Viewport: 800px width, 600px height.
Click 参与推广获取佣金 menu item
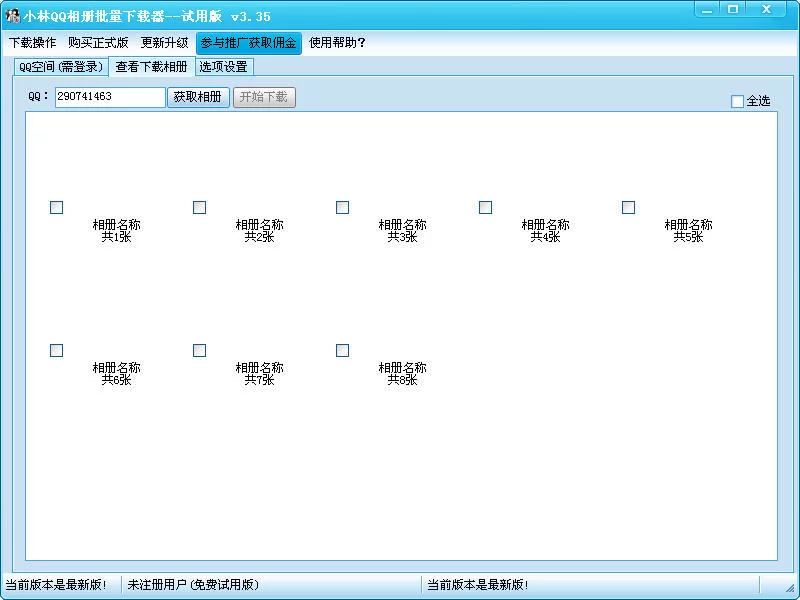248,43
